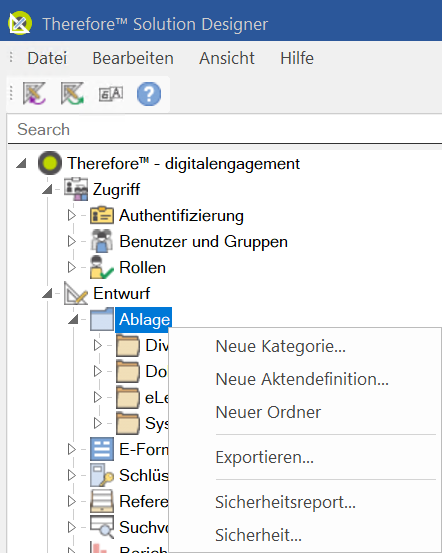Open the Ansicht menu
This screenshot has height=553, width=442.
227,58
